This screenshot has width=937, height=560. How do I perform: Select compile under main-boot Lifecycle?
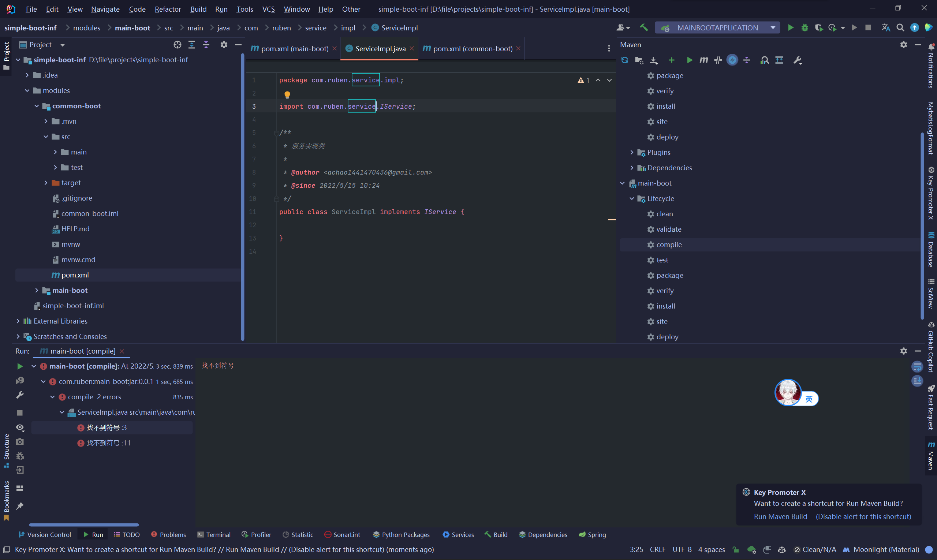click(x=669, y=244)
